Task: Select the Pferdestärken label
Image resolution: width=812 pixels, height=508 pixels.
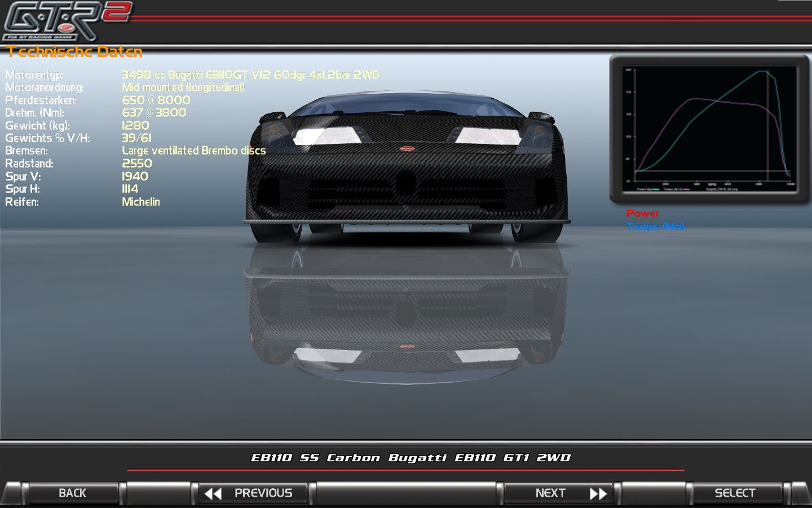Action: [x=41, y=100]
